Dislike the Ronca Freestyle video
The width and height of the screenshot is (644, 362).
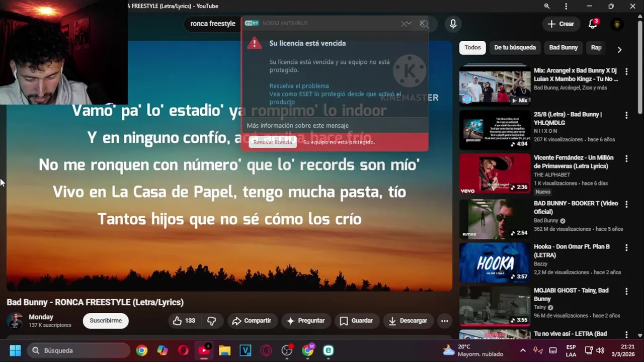click(212, 321)
